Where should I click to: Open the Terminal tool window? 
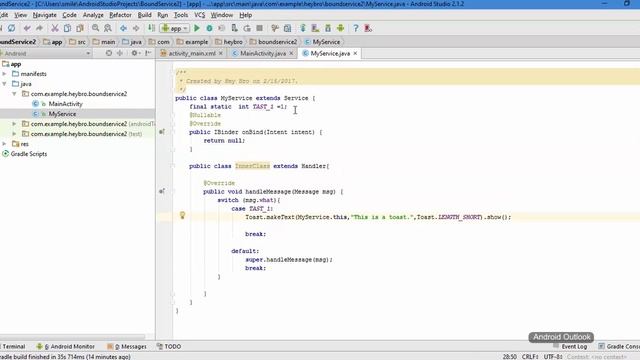coord(13,347)
